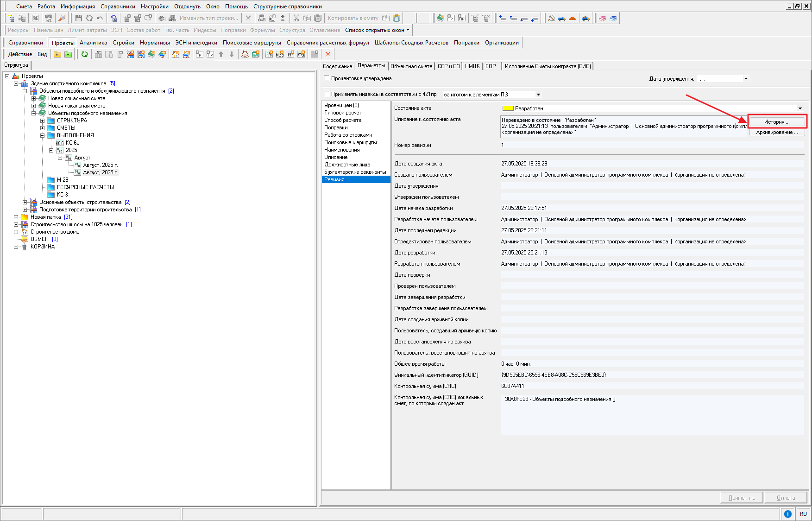The height and width of the screenshot is (521, 812).
Task: Enable the Процентовка утверждена checkbox
Action: [x=327, y=78]
